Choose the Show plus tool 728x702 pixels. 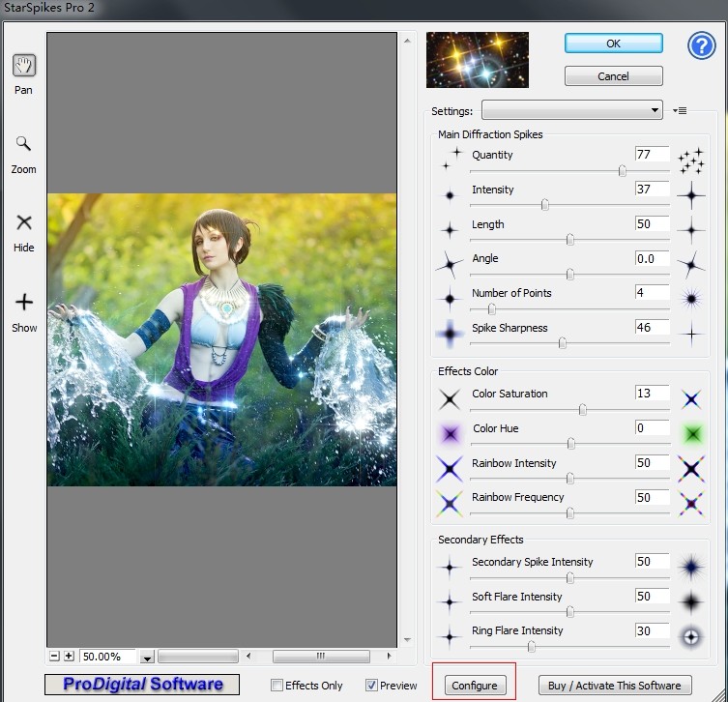24,303
